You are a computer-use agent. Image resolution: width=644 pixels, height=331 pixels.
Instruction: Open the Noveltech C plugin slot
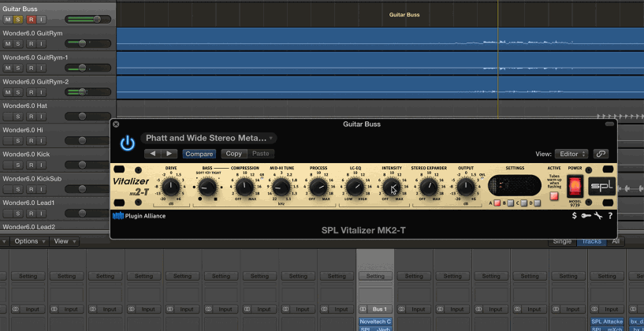[375, 322]
